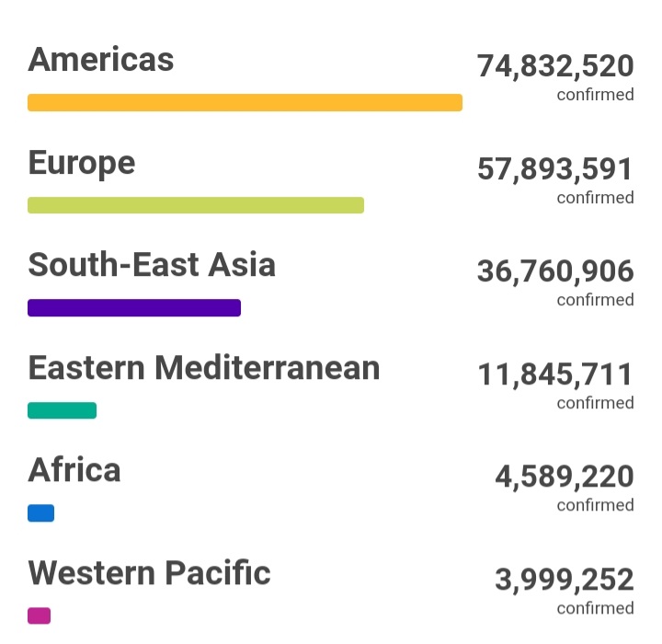Image resolution: width=662 pixels, height=644 pixels.
Task: Click the Americas region label
Action: click(101, 61)
